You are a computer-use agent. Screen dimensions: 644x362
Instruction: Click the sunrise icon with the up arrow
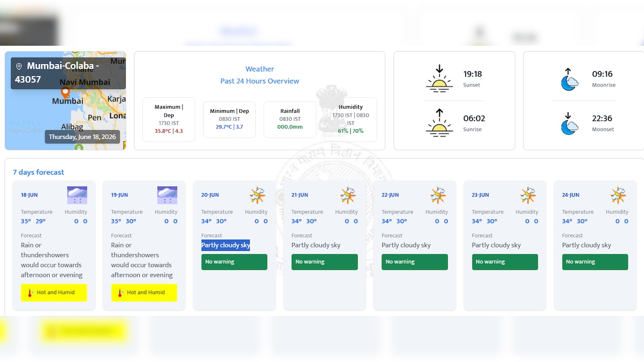[439, 123]
